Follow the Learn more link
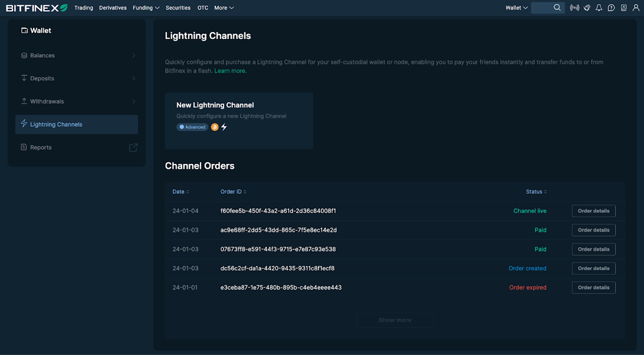644x355 pixels. pyautogui.click(x=230, y=71)
